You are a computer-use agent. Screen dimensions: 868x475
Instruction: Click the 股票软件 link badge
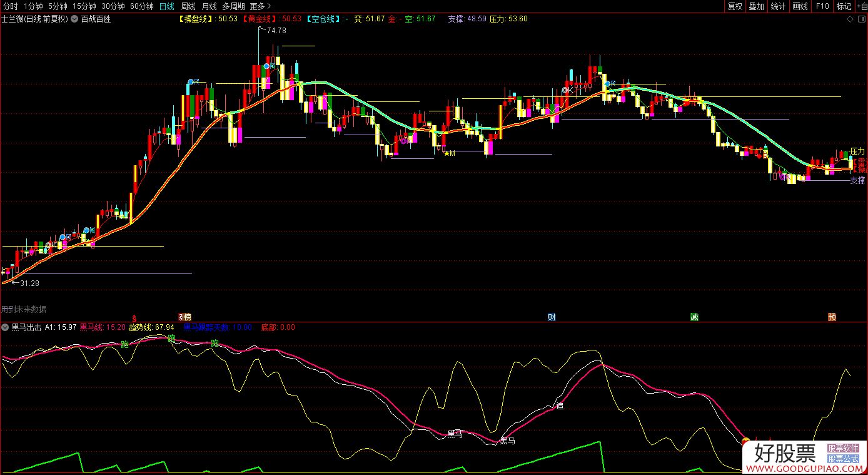pyautogui.click(x=844, y=449)
